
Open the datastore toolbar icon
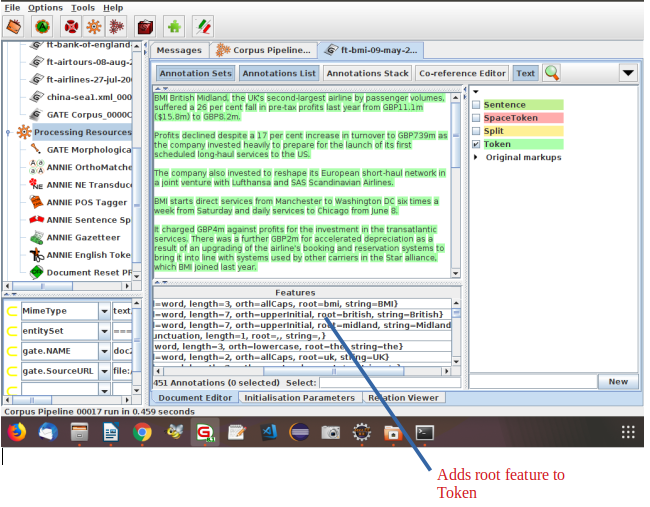click(x=145, y=27)
